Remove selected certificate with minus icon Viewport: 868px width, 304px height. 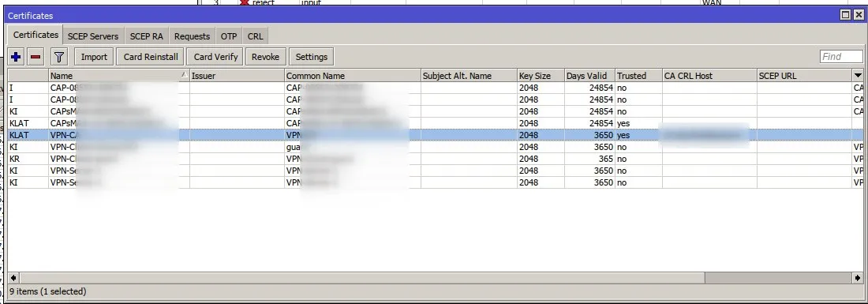(36, 57)
